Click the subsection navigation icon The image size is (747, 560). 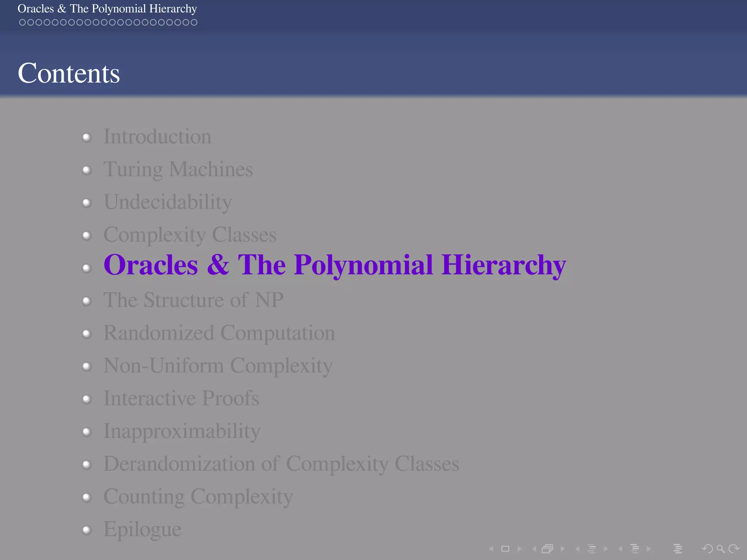click(592, 549)
